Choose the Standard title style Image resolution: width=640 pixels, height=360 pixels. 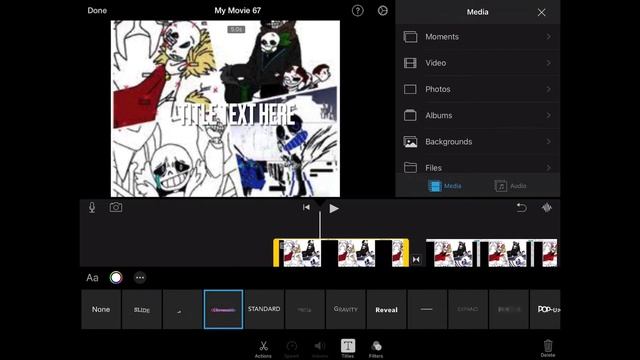264,309
